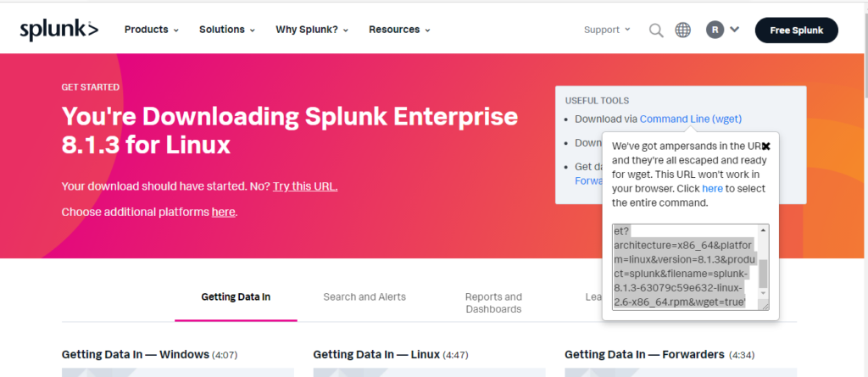Select the Getting Data In tab
The image size is (868, 377).
click(x=236, y=297)
